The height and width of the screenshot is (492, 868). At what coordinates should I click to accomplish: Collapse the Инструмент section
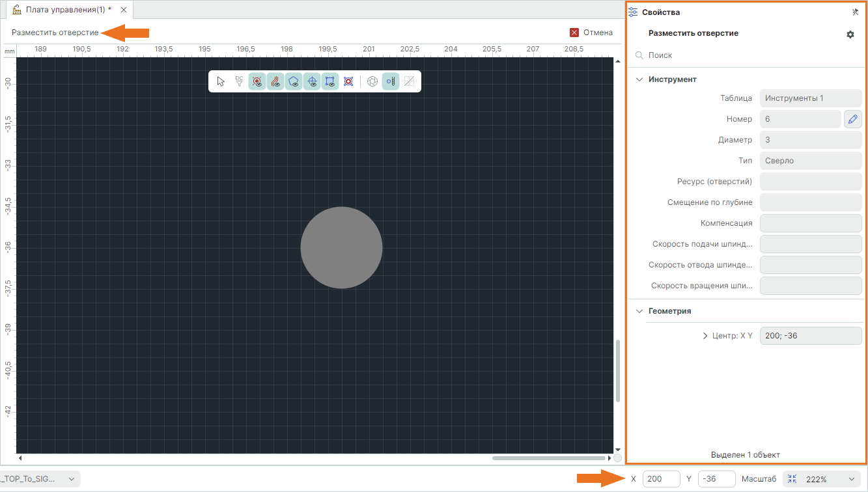pyautogui.click(x=639, y=79)
